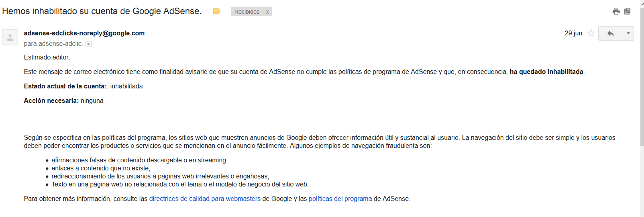This screenshot has height=217, width=644.
Task: Open políticas del programa link
Action: (340, 199)
